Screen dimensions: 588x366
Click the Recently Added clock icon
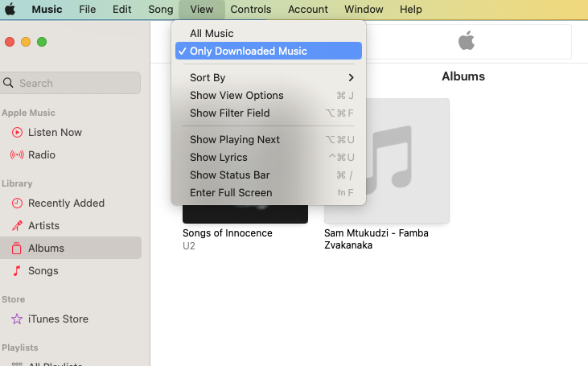(x=17, y=203)
